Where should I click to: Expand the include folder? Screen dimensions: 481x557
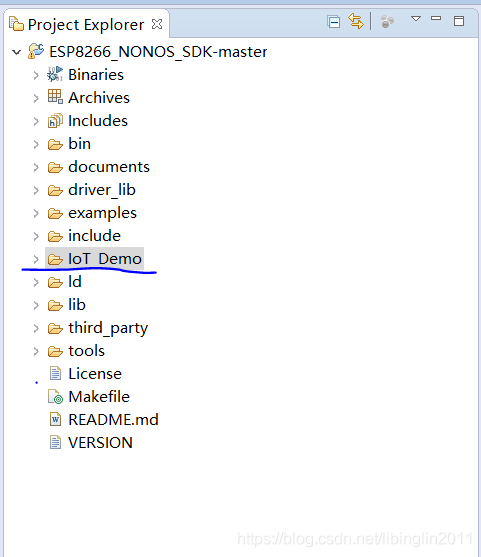pyautogui.click(x=36, y=236)
